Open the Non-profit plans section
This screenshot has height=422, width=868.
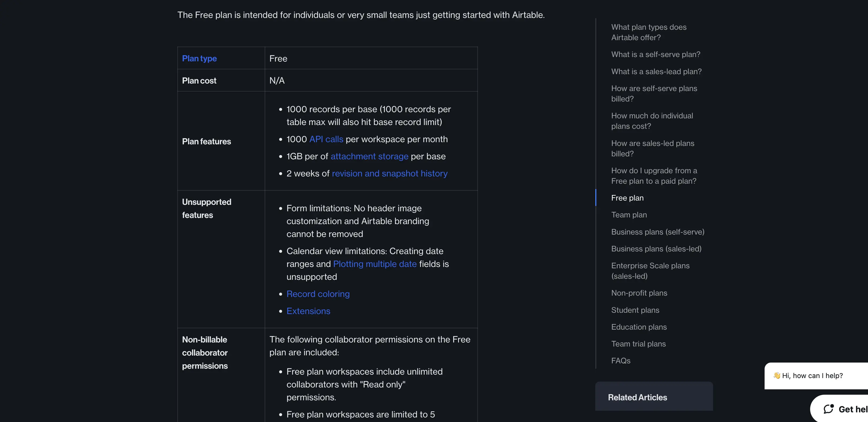tap(639, 293)
